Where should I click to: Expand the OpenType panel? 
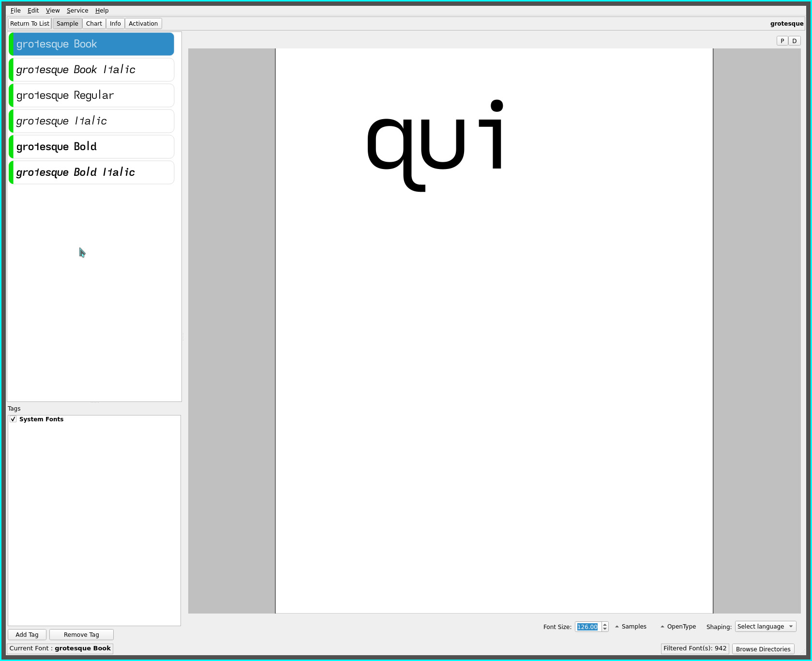(678, 627)
